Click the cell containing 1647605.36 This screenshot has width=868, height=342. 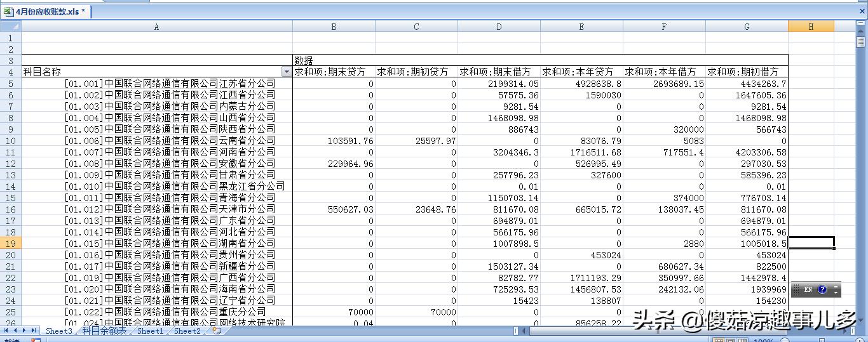747,95
